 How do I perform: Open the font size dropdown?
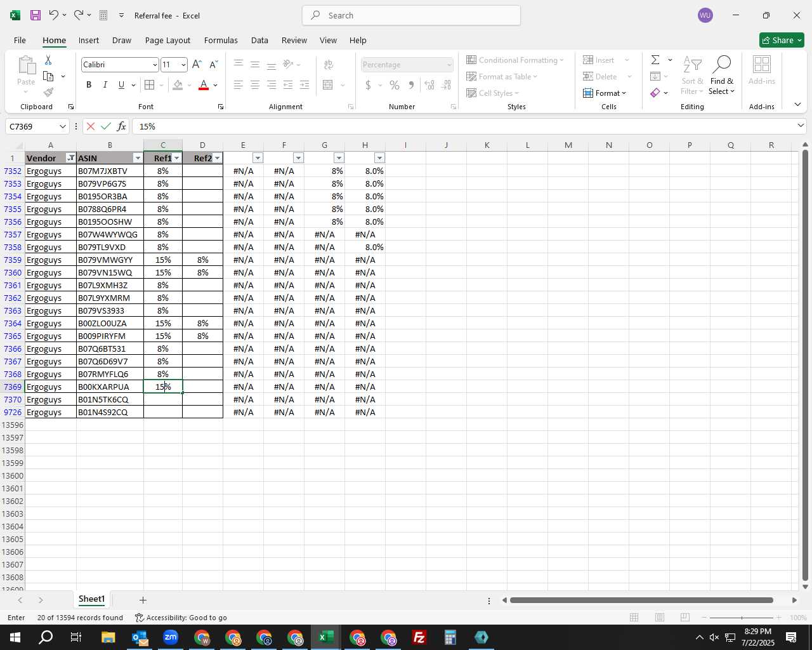point(183,65)
